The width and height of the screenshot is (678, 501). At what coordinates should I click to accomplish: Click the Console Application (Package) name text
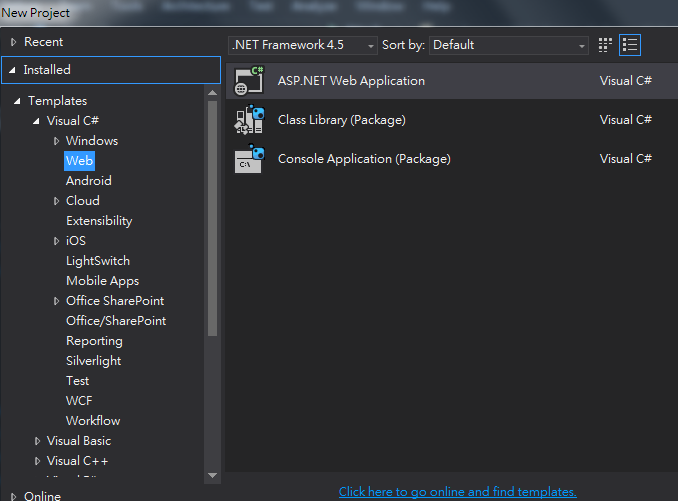pos(364,159)
